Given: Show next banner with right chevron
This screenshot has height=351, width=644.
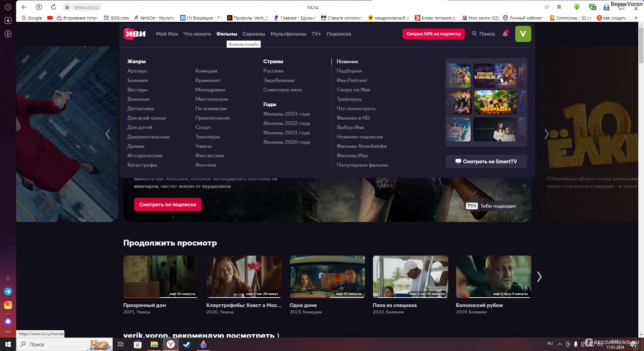Looking at the screenshot, I should 546,134.
